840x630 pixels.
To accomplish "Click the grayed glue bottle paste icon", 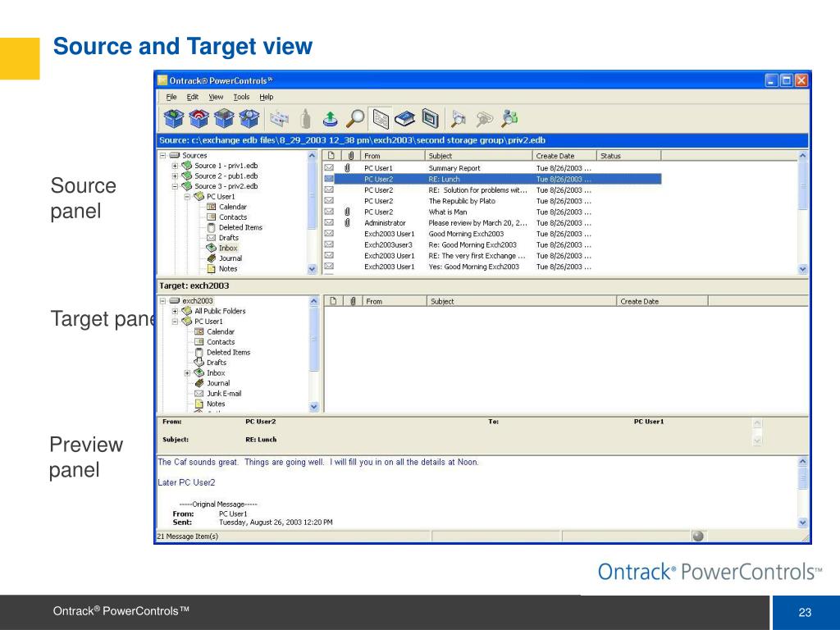I will coord(305,118).
